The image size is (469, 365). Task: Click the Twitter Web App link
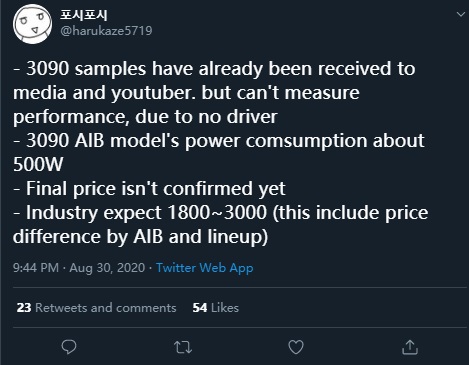(205, 268)
